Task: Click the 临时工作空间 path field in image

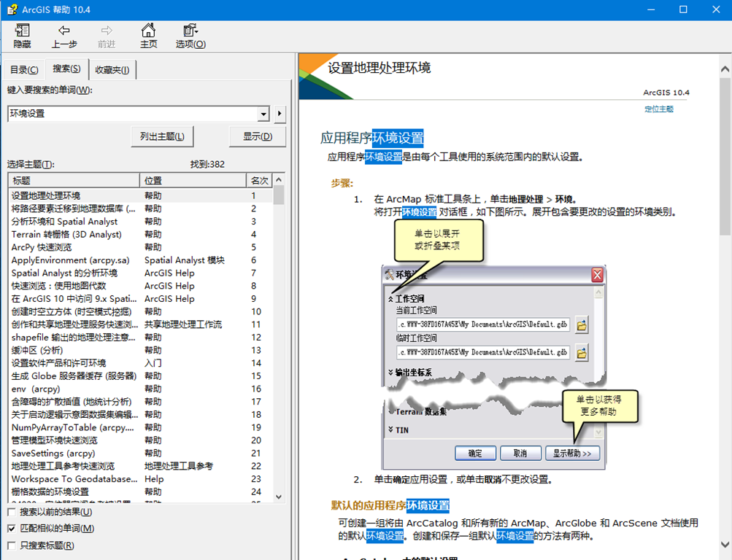Action: pyautogui.click(x=483, y=352)
